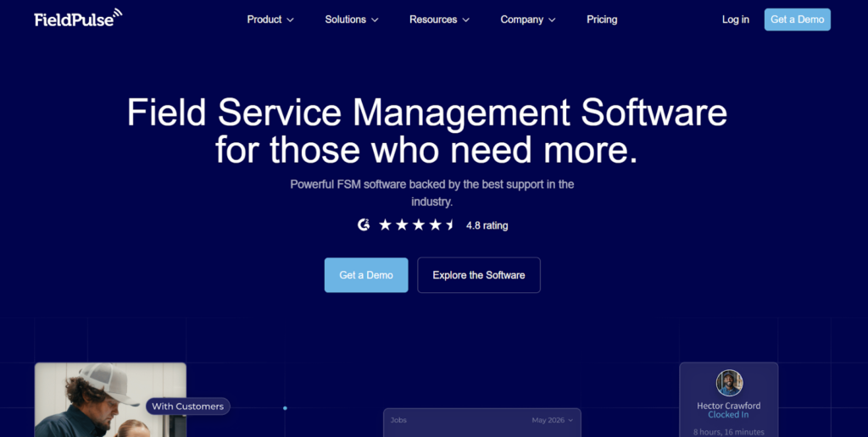Open the Solutions menu
868x437 pixels.
[352, 19]
